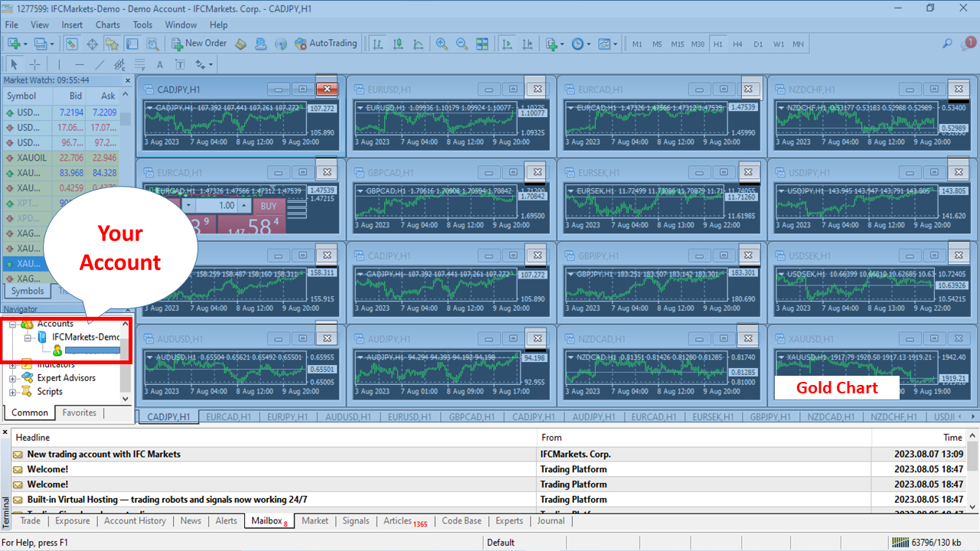Open search with the magnifier icon
Viewport: 980px width, 551px height.
(x=947, y=44)
